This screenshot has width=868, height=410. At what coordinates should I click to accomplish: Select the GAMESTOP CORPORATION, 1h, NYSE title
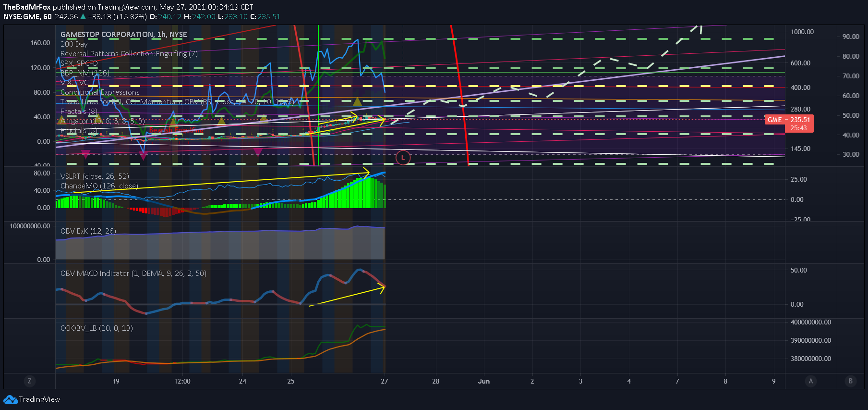click(x=124, y=35)
